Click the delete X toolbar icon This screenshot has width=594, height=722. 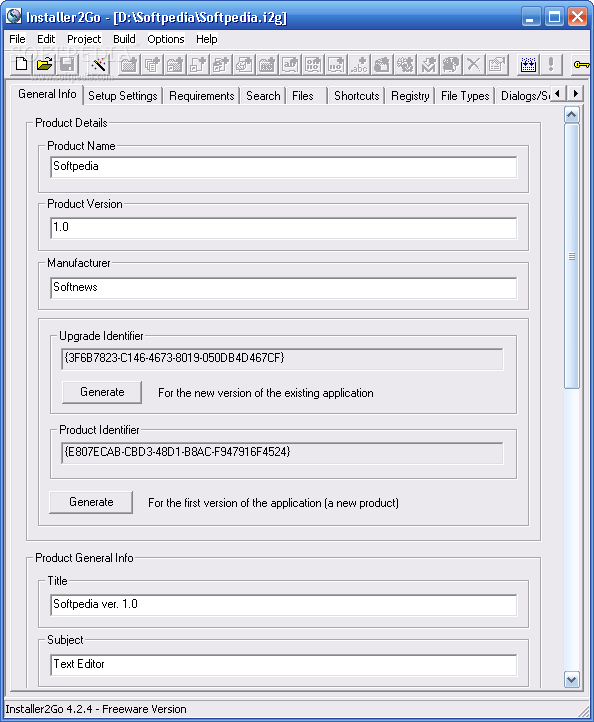tap(474, 64)
